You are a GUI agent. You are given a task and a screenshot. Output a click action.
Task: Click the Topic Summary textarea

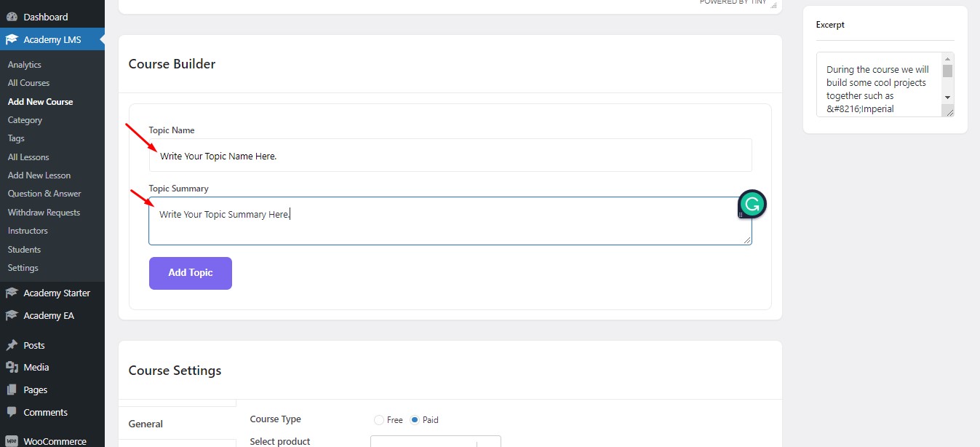[x=450, y=221]
